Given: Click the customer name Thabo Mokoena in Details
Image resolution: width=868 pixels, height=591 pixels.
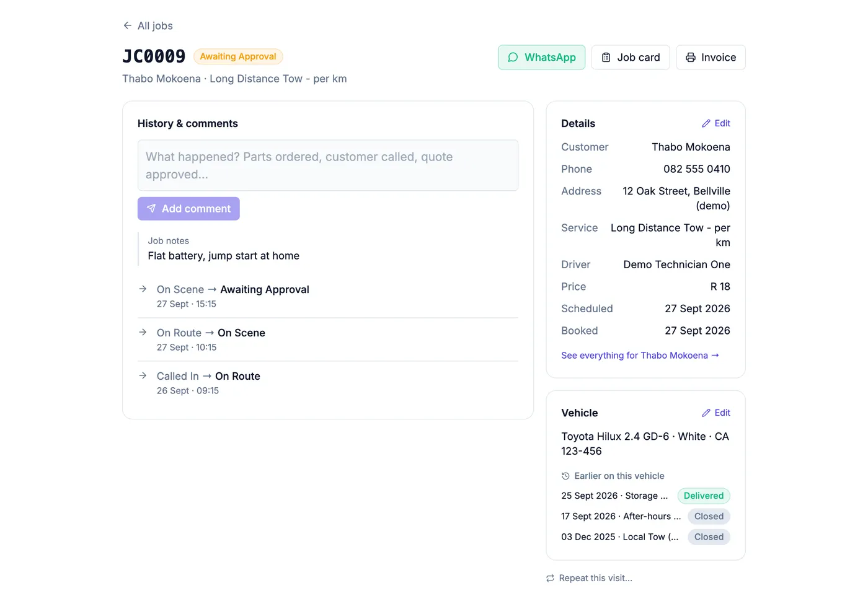Looking at the screenshot, I should 691,147.
